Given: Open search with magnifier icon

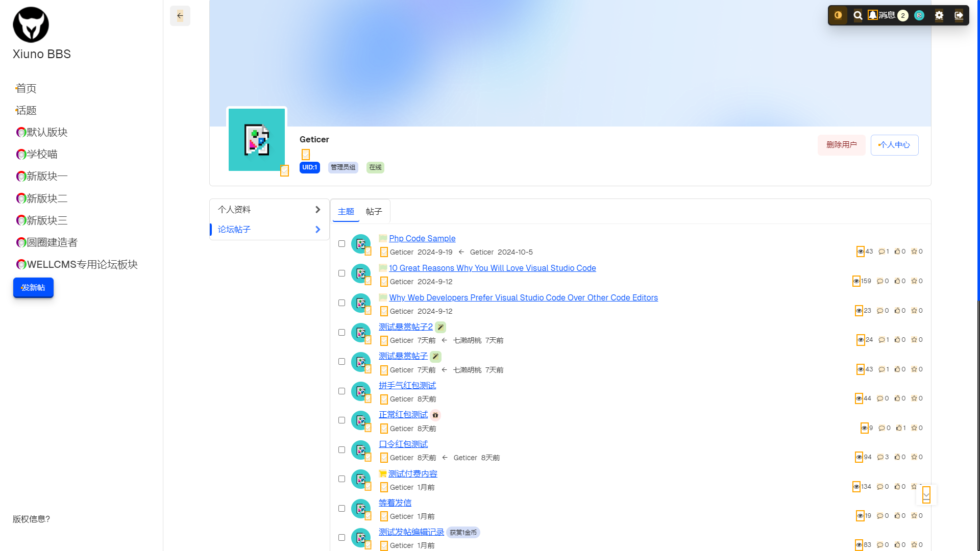Looking at the screenshot, I should [x=858, y=15].
